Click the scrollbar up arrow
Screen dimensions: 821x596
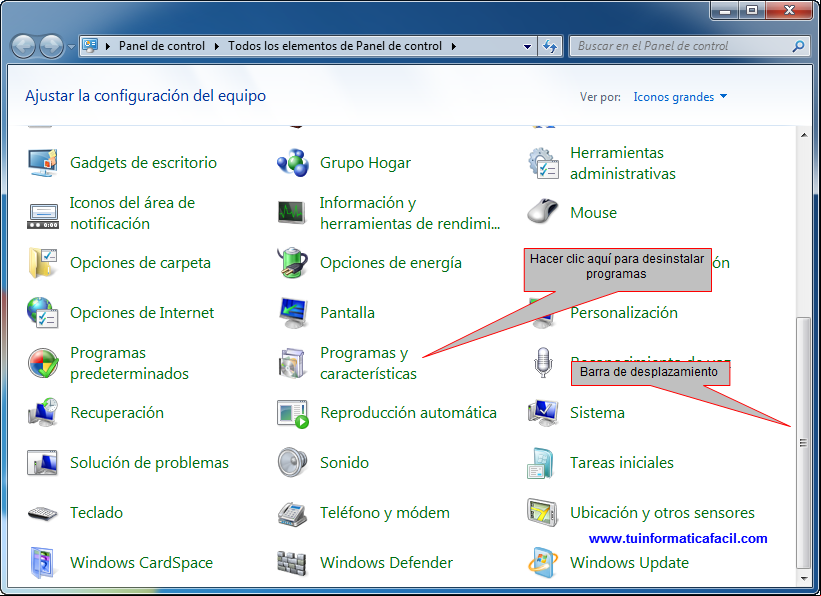coord(804,135)
